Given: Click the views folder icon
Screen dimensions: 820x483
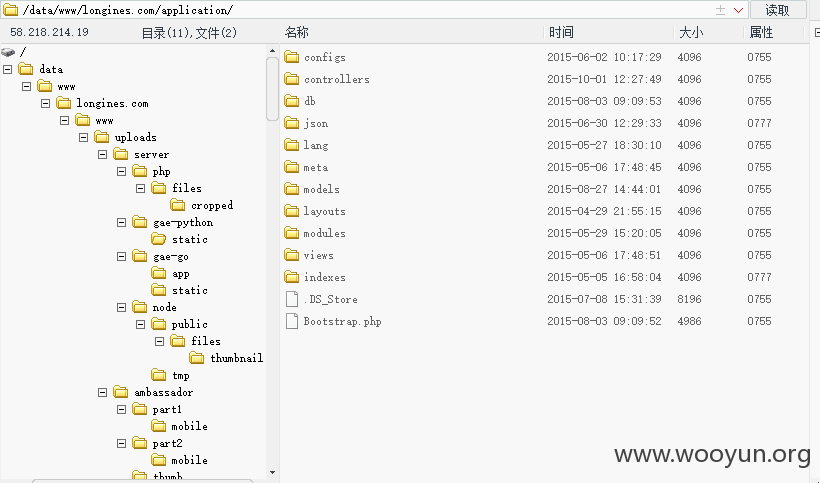Looking at the screenshot, I should pos(292,255).
